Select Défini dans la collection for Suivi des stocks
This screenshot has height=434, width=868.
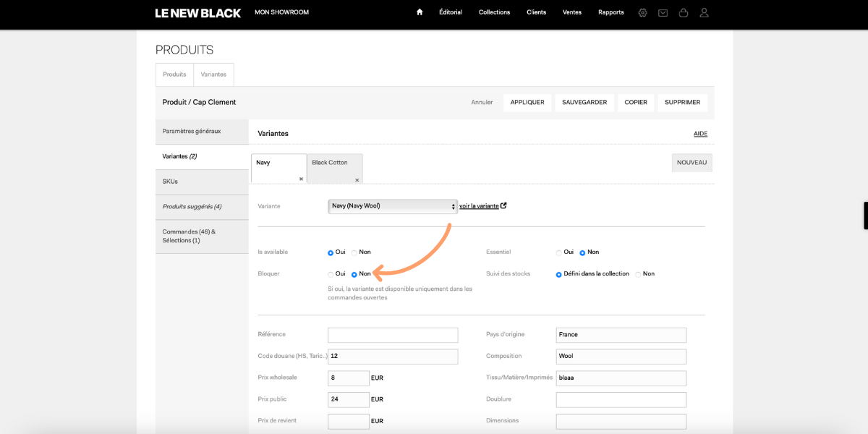[558, 274]
